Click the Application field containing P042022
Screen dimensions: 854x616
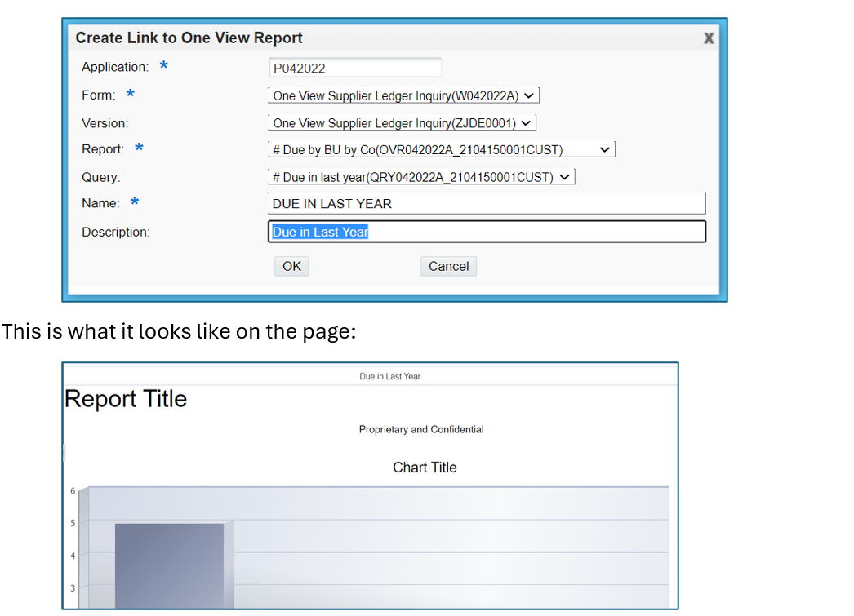[x=355, y=69]
